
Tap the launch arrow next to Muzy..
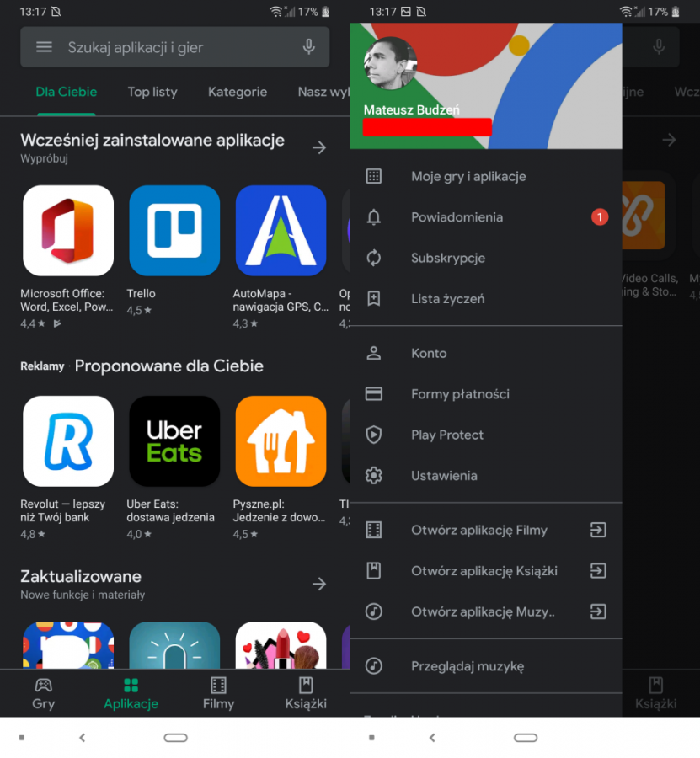(598, 612)
